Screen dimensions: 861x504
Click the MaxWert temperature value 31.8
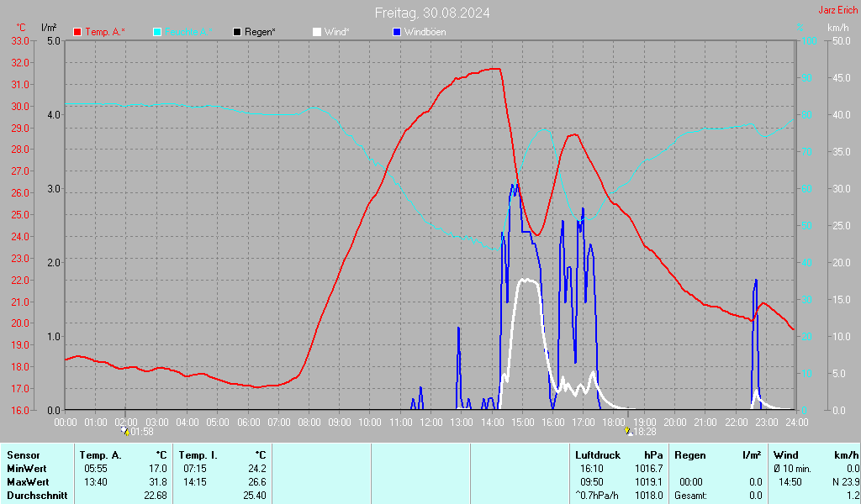pyautogui.click(x=157, y=482)
